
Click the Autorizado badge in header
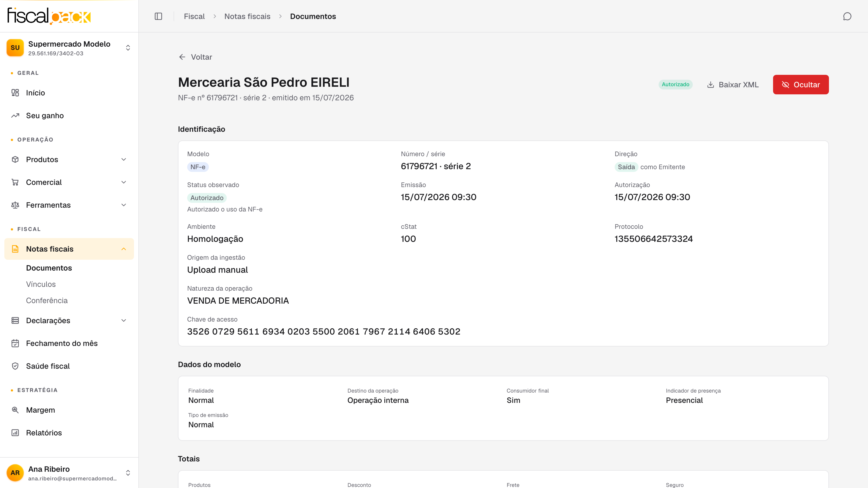click(x=675, y=84)
